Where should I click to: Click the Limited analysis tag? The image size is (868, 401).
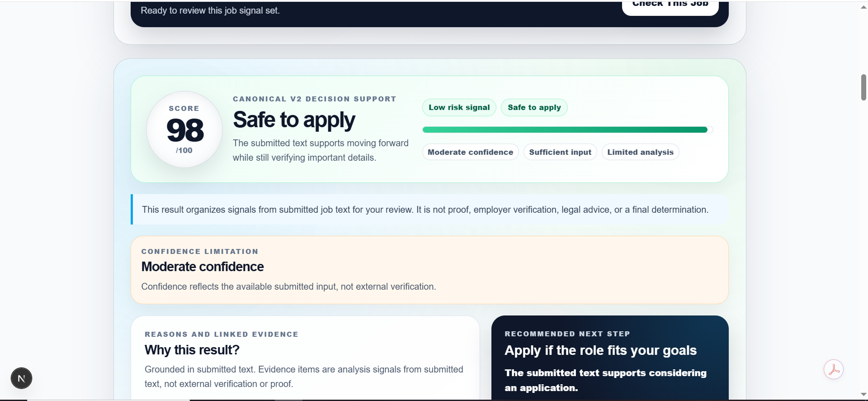tap(640, 152)
